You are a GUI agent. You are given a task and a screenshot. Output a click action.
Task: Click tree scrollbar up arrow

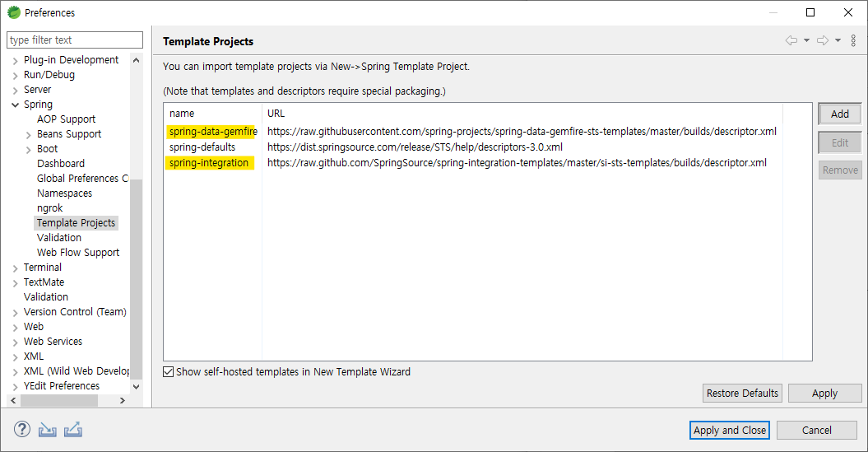click(x=137, y=60)
